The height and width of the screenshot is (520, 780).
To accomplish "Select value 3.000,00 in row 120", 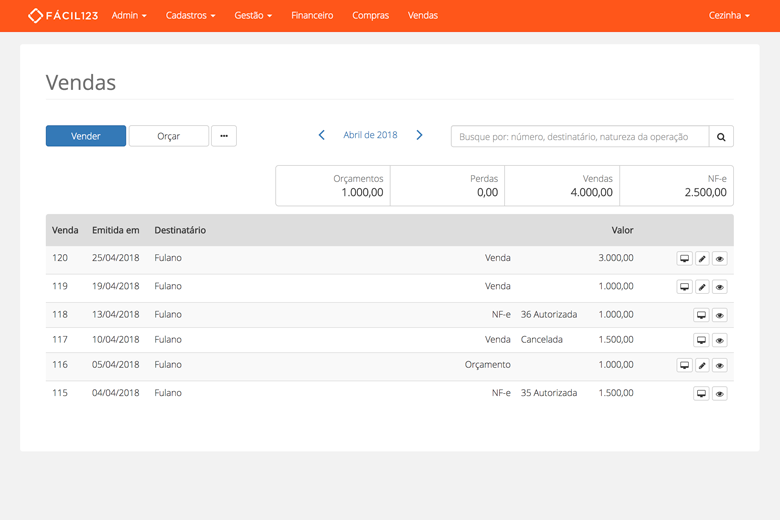I will point(616,258).
